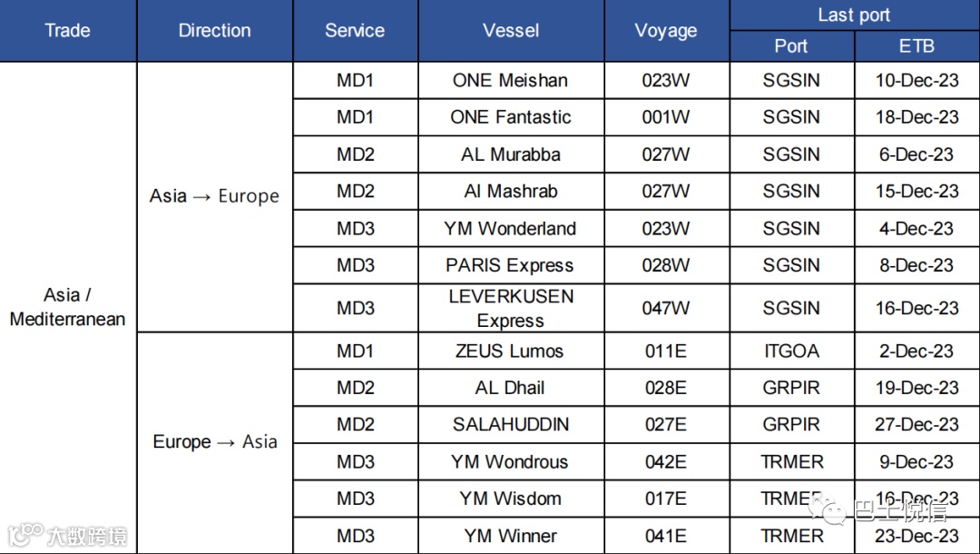The width and height of the screenshot is (980, 554).
Task: Select the 27-Dec-23 ETB date cell
Action: coord(916,425)
